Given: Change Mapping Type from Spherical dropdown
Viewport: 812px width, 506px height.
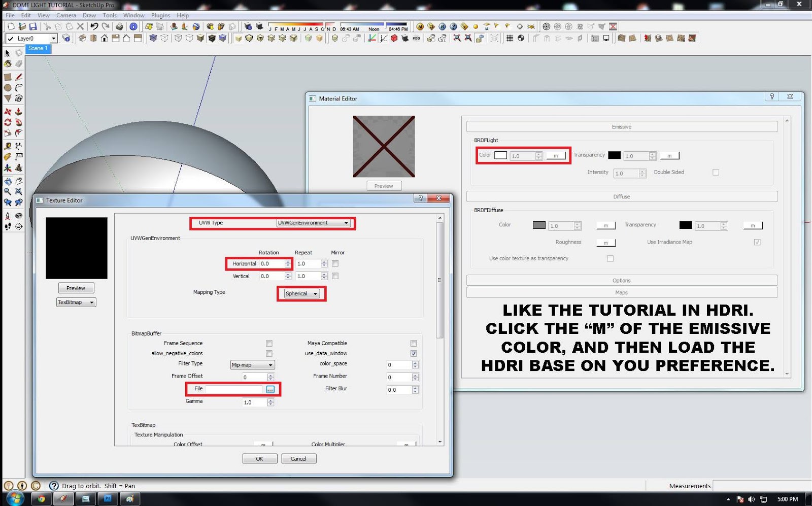Looking at the screenshot, I should coord(301,293).
